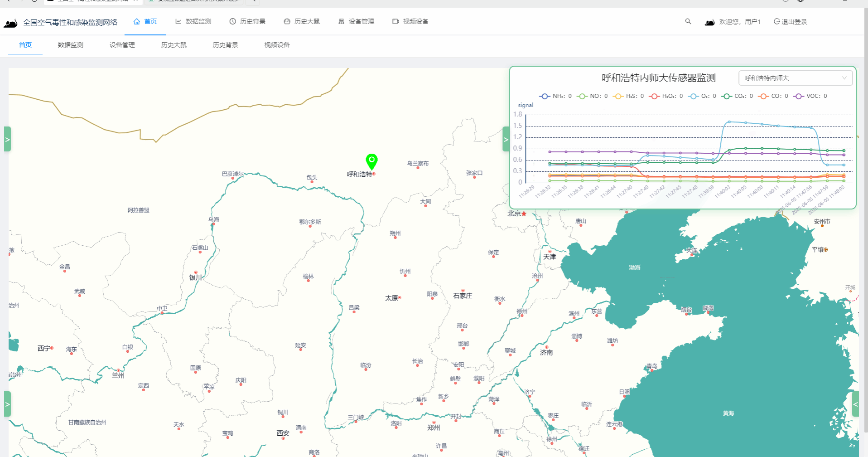This screenshot has width=868, height=457.
Task: Click the 退出登录 logout link
Action: click(x=791, y=21)
